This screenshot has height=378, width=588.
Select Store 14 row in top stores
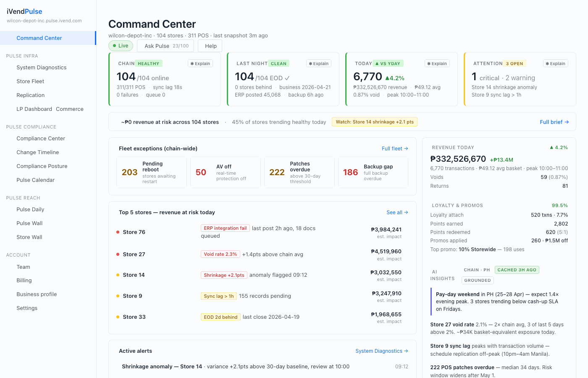[262, 275]
